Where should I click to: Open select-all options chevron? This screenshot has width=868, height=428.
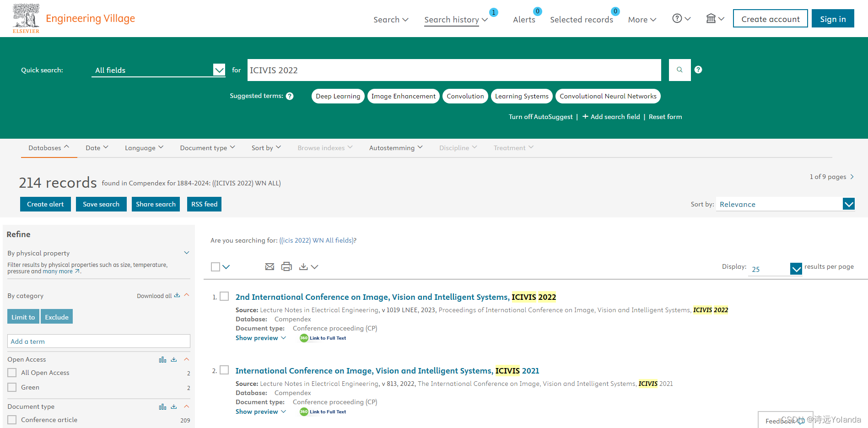[226, 267]
